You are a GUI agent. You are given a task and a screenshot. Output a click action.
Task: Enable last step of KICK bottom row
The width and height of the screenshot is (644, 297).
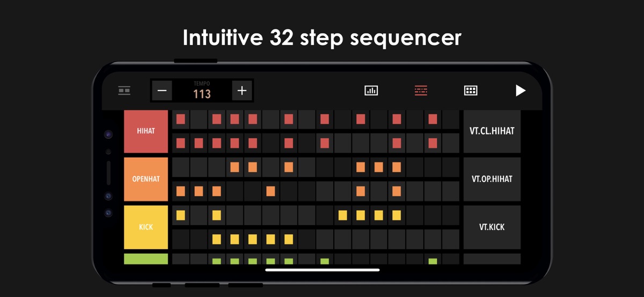(451, 239)
